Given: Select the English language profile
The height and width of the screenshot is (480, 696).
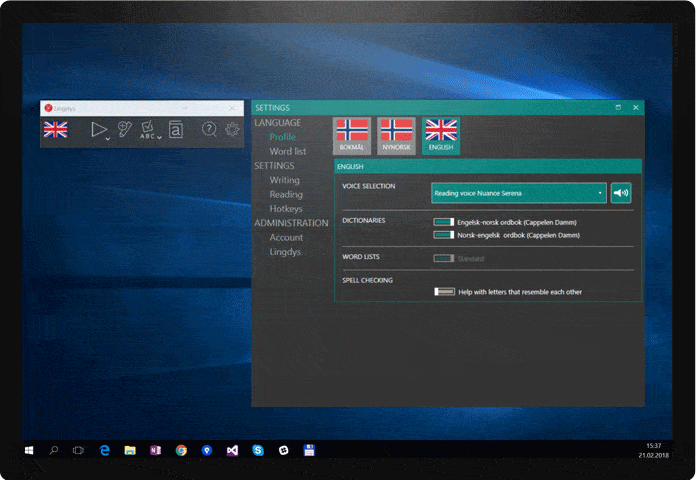Looking at the screenshot, I should click(441, 135).
